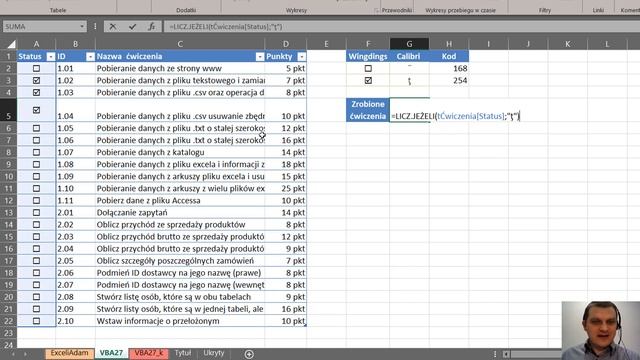
Task: Select column C header
Action: pos(180,44)
